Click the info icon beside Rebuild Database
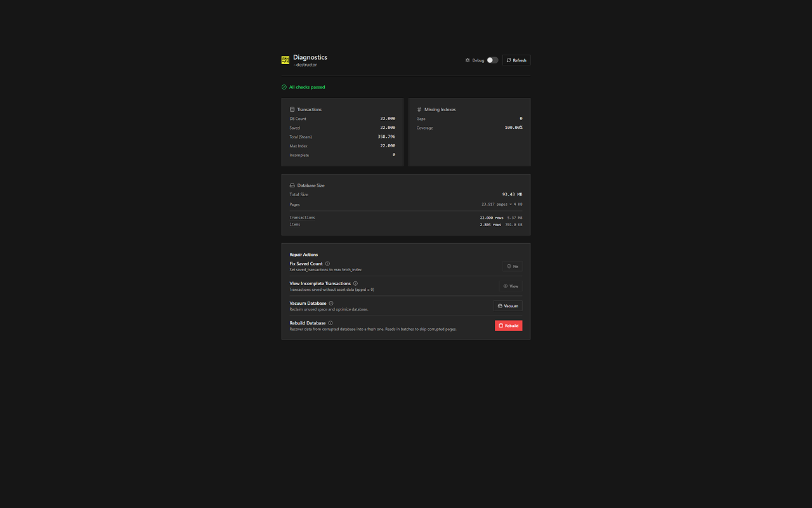812x508 pixels. point(331,323)
